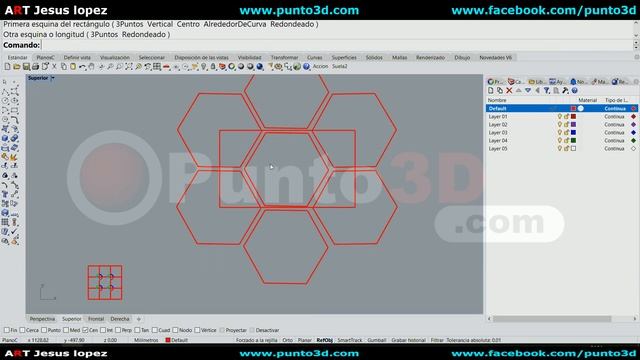Click the padlock Lock objects icon
640x360 pixels.
point(213,67)
